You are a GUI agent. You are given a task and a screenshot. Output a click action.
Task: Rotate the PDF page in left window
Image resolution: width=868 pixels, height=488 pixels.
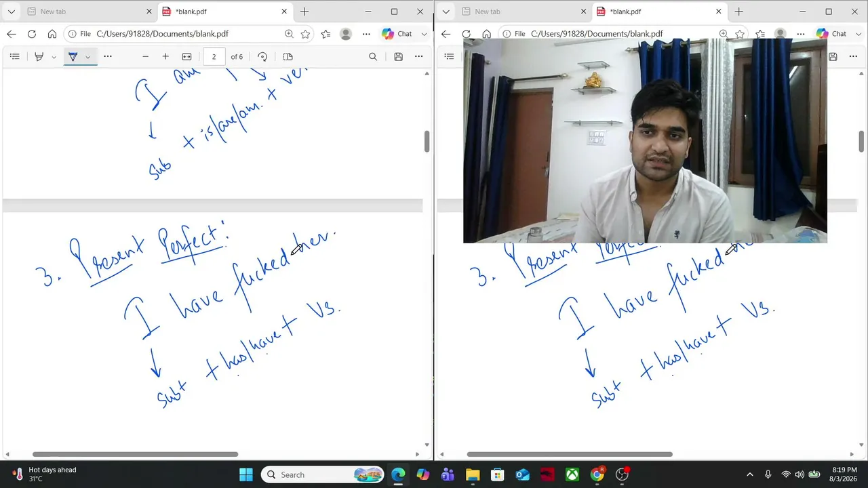(262, 57)
